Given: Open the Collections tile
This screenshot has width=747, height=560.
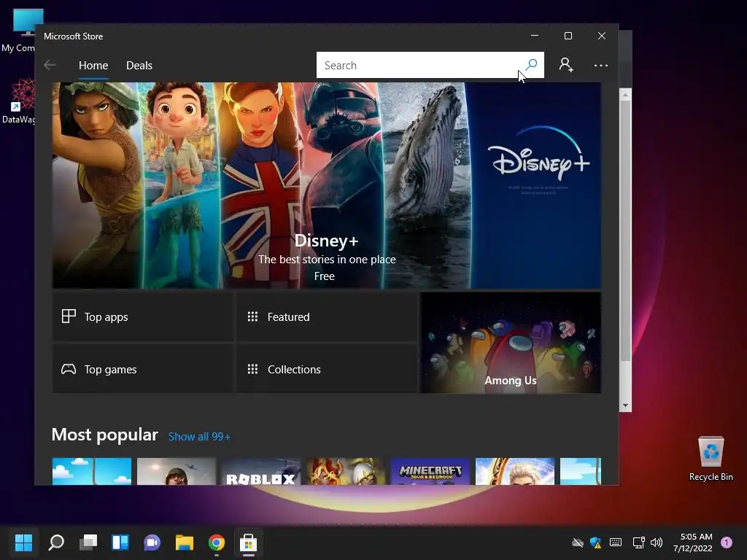Looking at the screenshot, I should 327,369.
